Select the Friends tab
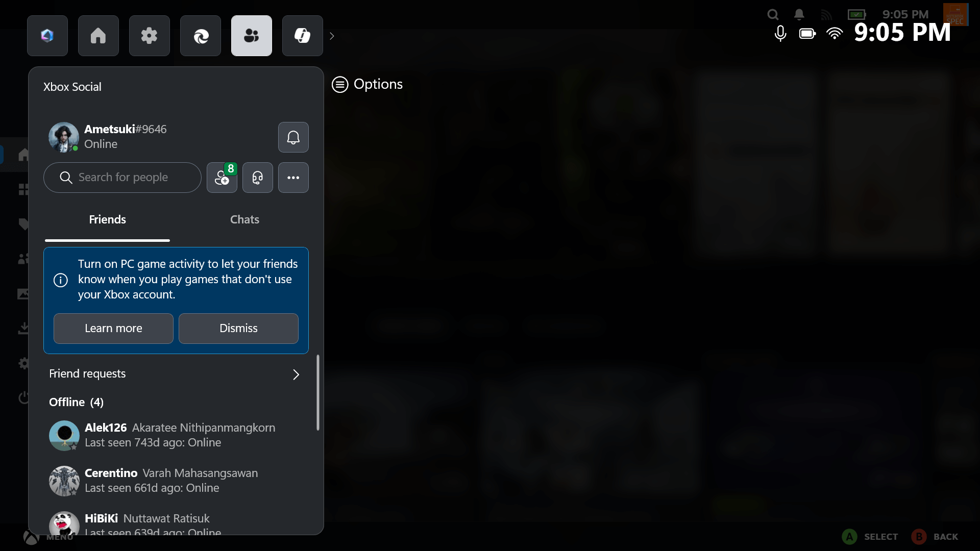Image resolution: width=980 pixels, height=551 pixels. click(107, 219)
